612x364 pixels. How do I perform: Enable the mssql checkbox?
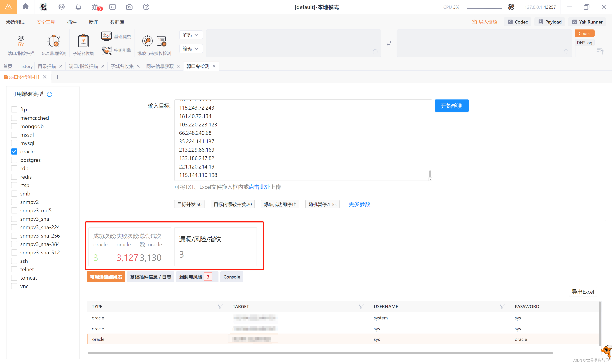(x=14, y=134)
